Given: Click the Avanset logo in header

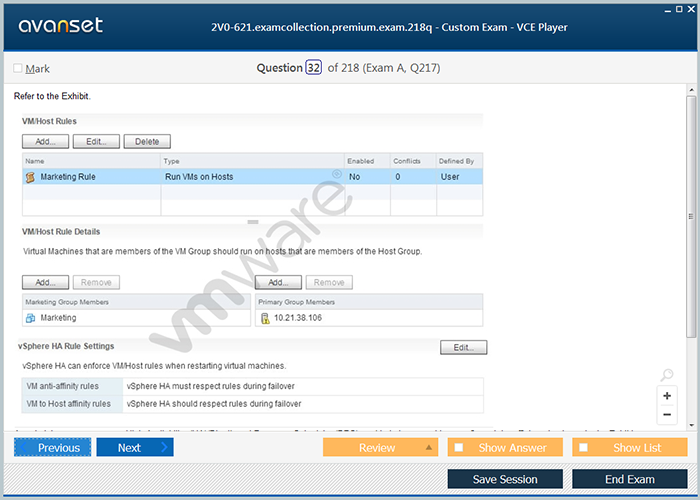Looking at the screenshot, I should click(x=59, y=26).
